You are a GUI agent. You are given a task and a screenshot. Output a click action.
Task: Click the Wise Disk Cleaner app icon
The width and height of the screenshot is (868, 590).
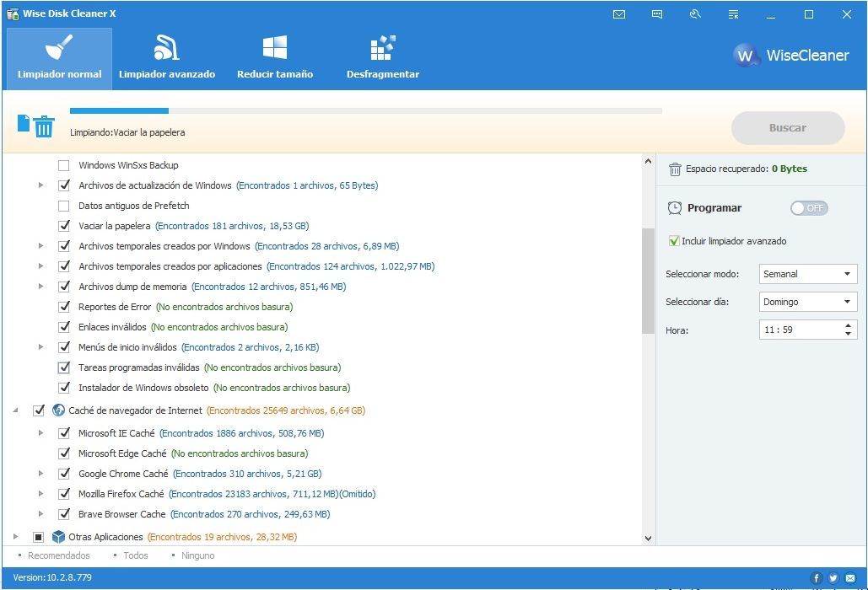click(x=12, y=13)
